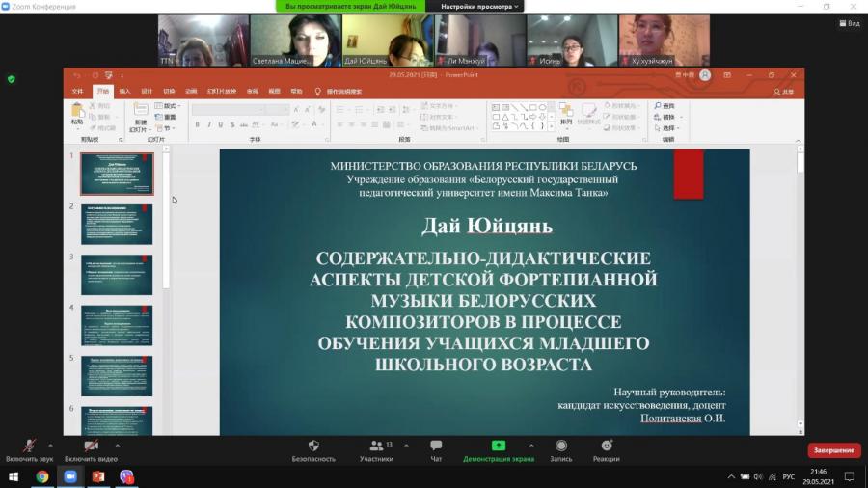
Task: Open the Zoom Chat icon
Action: (436, 446)
